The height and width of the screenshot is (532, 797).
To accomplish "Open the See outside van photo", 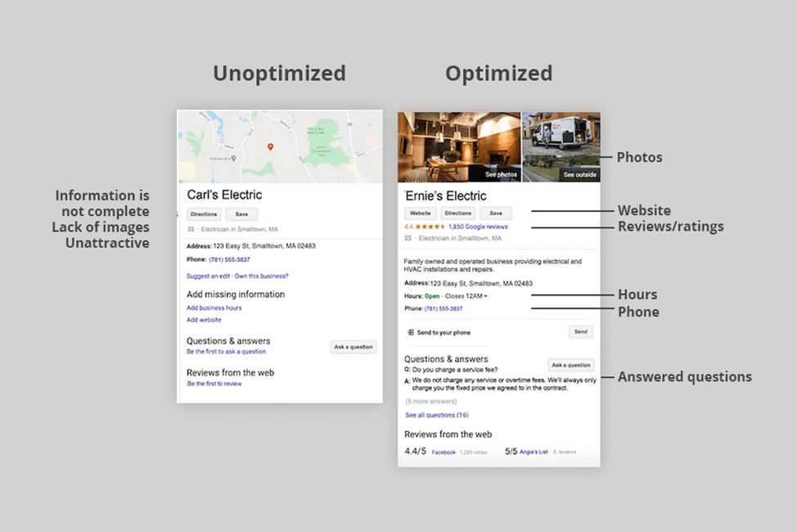I will (561, 147).
